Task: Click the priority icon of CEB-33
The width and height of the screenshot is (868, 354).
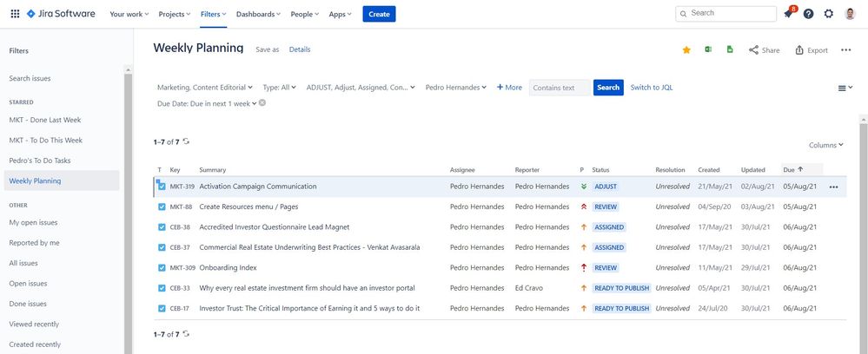Action: click(x=584, y=288)
